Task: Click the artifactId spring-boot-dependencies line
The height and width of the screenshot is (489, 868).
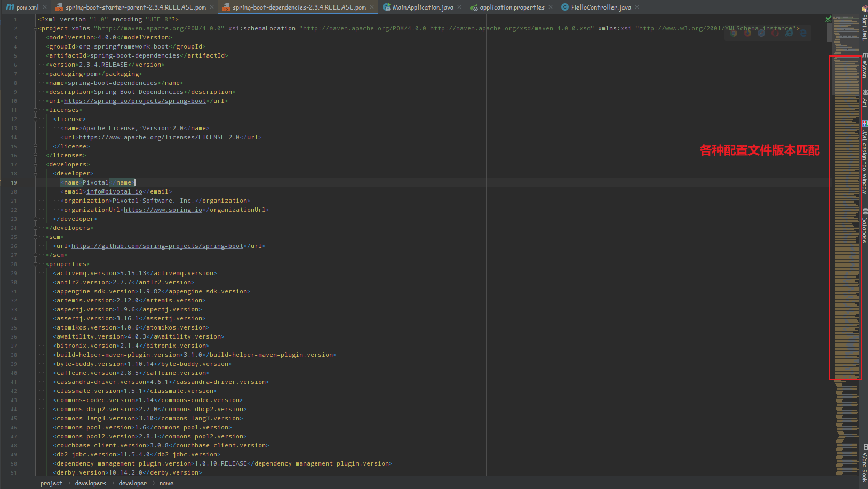Action: click(x=137, y=55)
